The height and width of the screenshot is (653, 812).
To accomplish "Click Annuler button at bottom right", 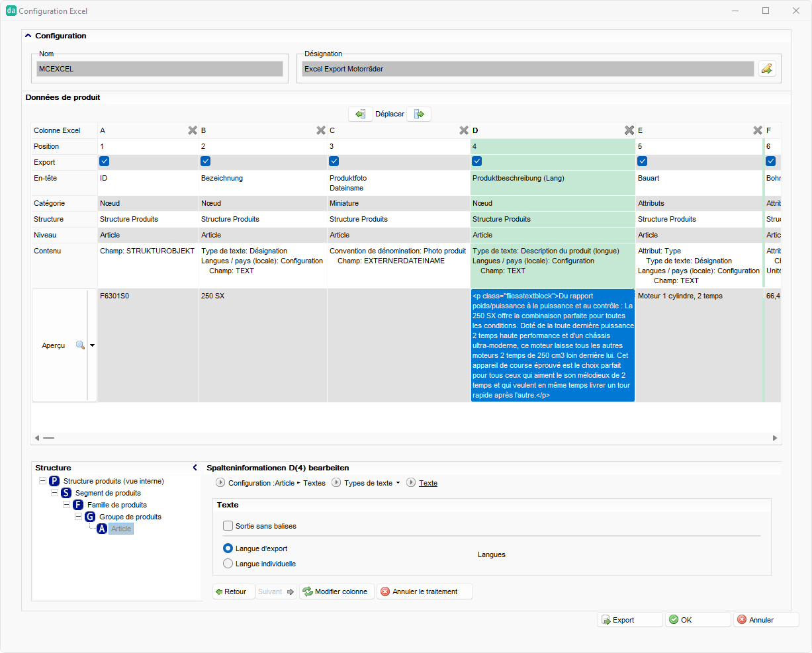I will [x=766, y=620].
